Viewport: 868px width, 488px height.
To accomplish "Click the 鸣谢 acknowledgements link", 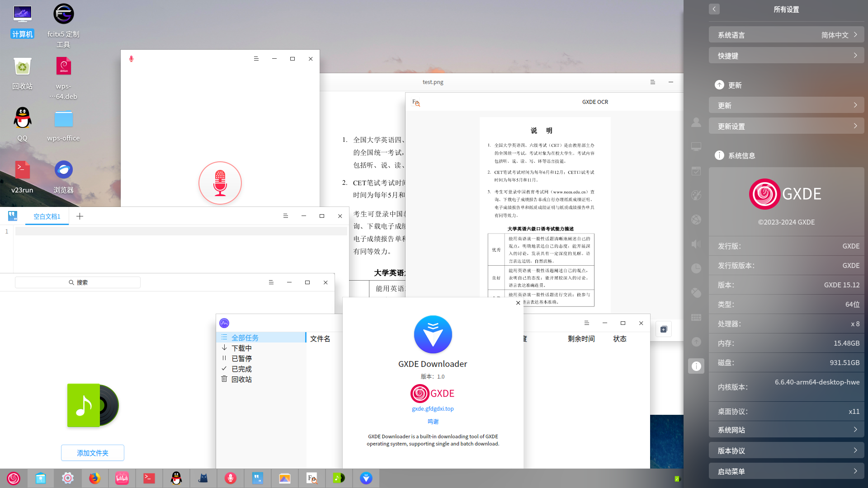I will pos(433,421).
